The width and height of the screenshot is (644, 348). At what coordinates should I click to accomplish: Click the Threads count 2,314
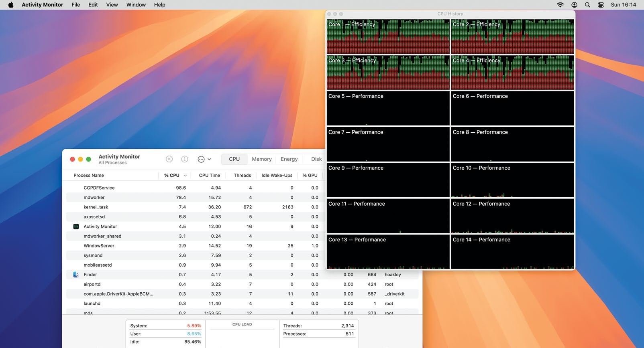pos(348,326)
